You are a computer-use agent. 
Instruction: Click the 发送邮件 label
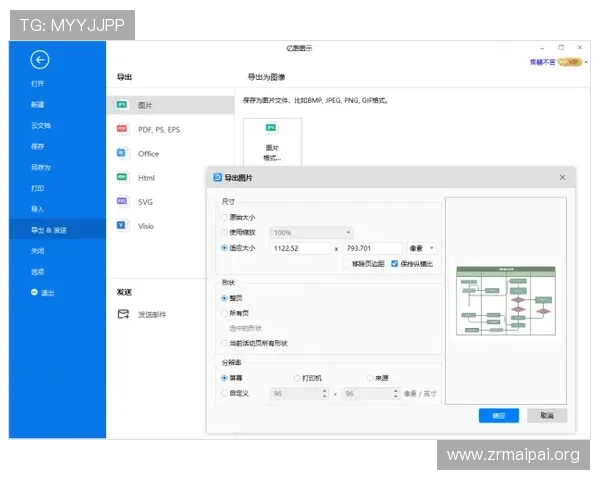[x=152, y=314]
